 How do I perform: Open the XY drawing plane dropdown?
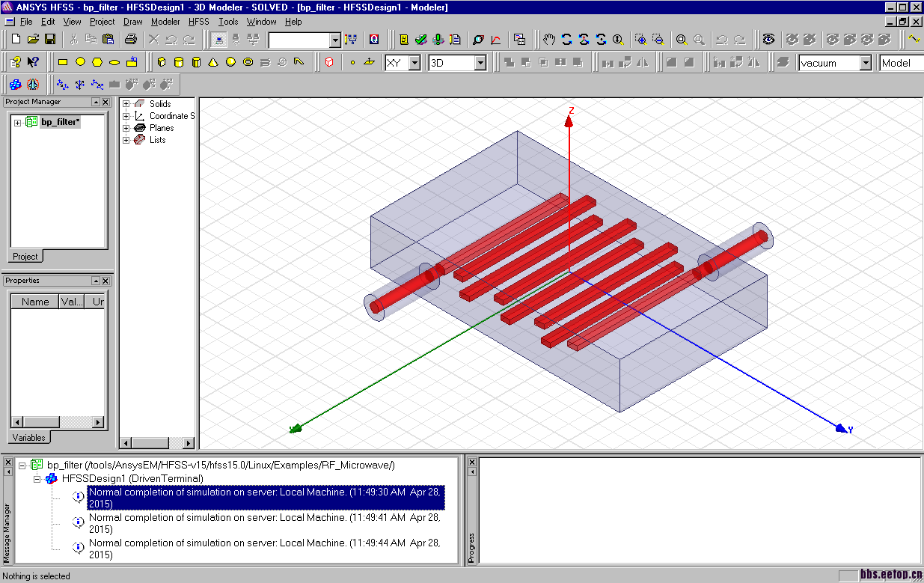pos(414,64)
